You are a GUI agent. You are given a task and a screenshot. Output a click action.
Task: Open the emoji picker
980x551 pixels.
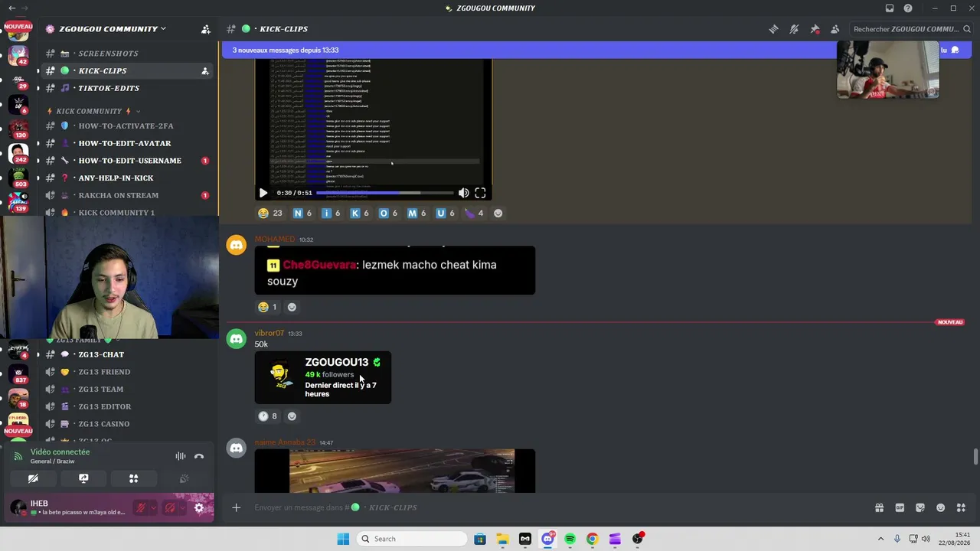click(941, 507)
